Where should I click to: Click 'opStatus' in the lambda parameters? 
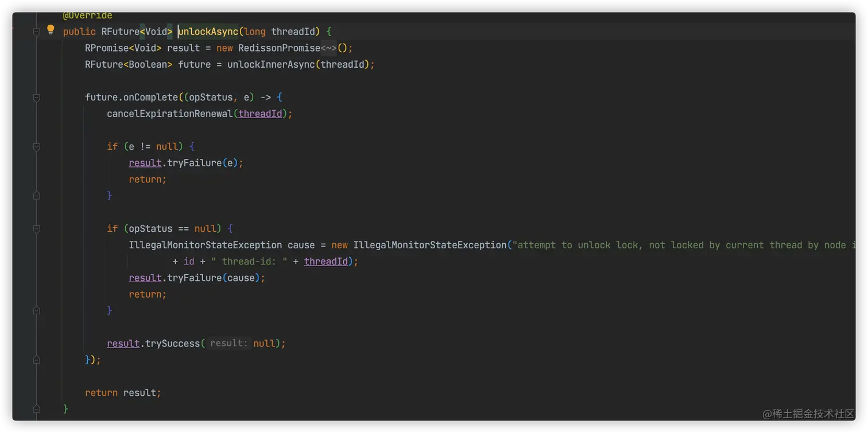(211, 97)
